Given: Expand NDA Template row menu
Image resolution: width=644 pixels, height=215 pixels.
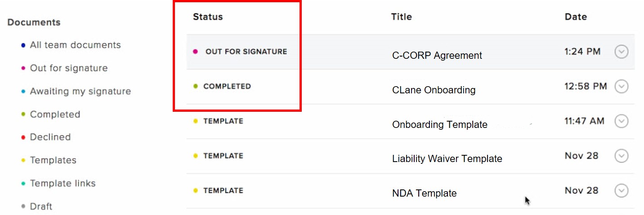Looking at the screenshot, I should click(x=621, y=191).
